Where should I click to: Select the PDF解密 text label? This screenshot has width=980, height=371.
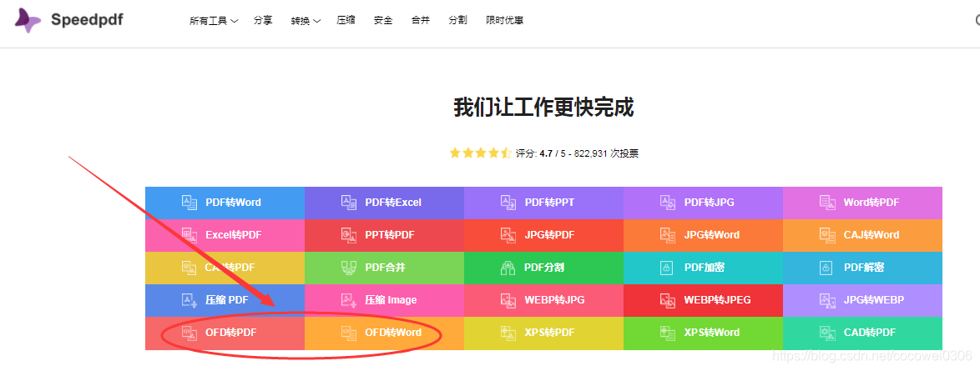coord(864,268)
